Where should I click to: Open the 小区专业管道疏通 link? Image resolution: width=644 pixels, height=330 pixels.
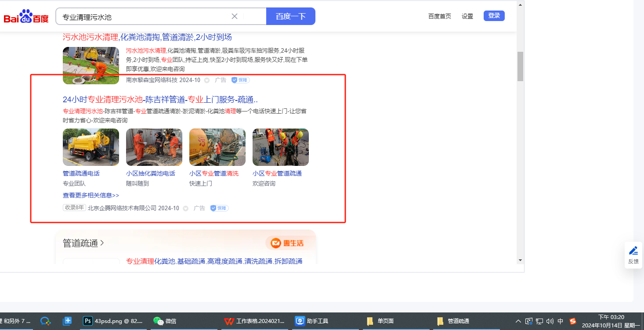click(277, 173)
